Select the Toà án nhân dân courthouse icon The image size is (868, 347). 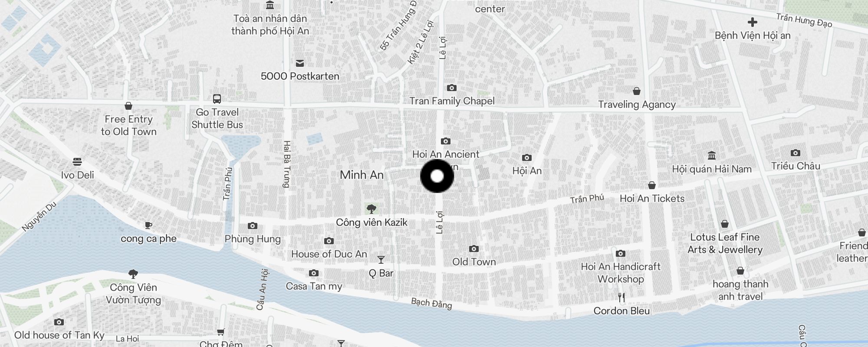point(270,5)
